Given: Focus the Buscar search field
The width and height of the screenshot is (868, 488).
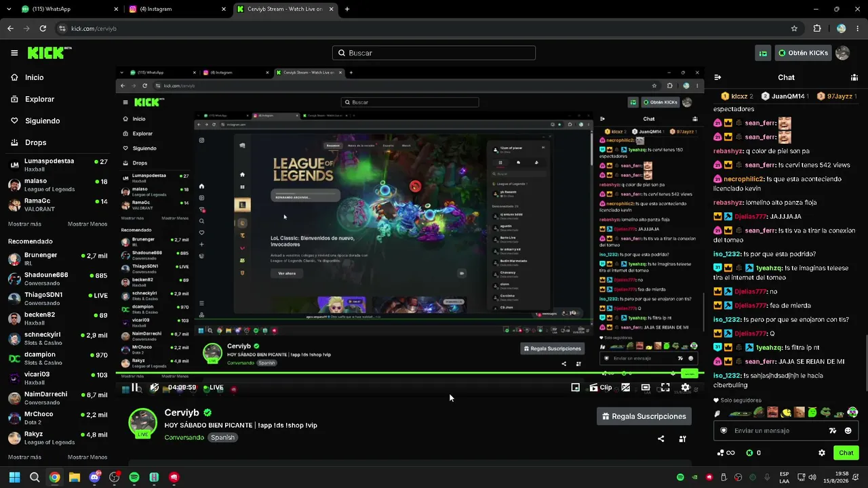Looking at the screenshot, I should pyautogui.click(x=434, y=53).
